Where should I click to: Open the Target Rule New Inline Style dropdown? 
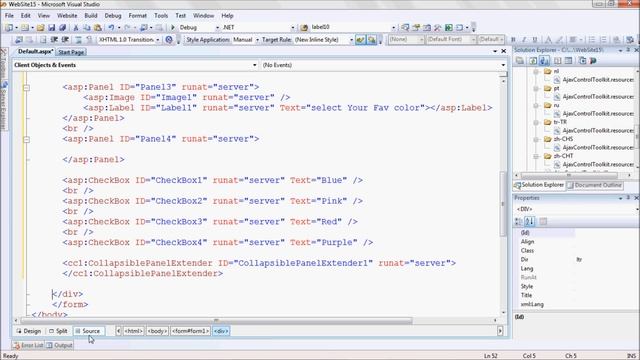click(x=351, y=40)
